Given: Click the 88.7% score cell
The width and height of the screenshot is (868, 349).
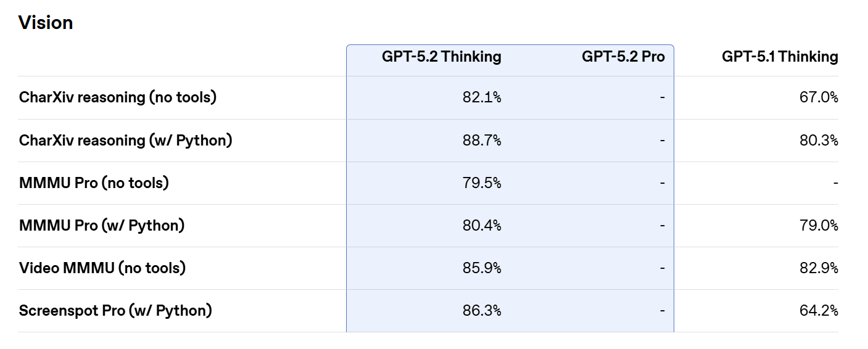Looking at the screenshot, I should coord(482,141).
